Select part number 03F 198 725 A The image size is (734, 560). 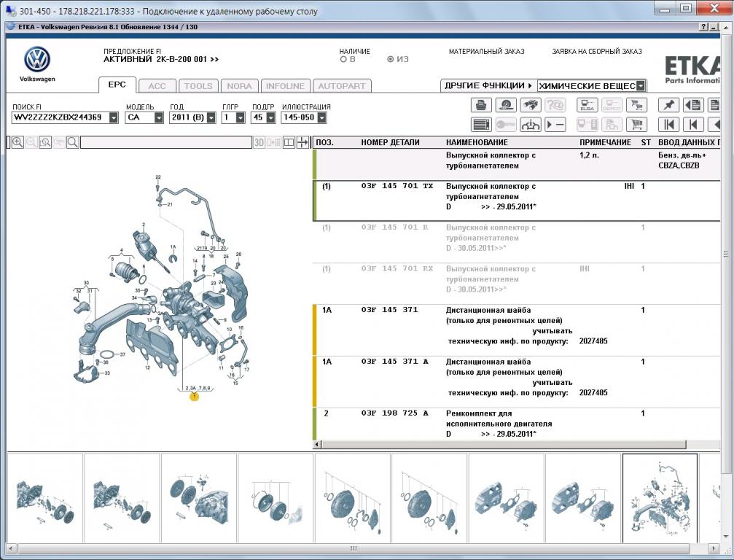[394, 413]
